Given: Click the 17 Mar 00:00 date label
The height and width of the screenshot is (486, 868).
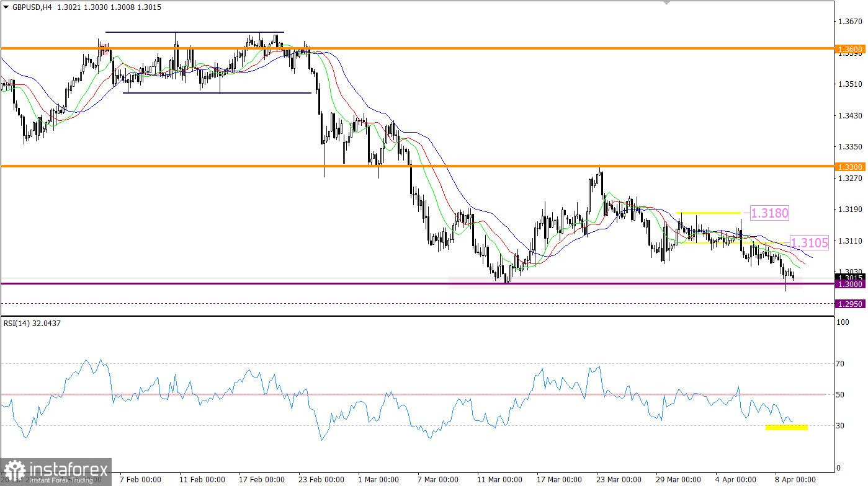Looking at the screenshot, I should [560, 479].
